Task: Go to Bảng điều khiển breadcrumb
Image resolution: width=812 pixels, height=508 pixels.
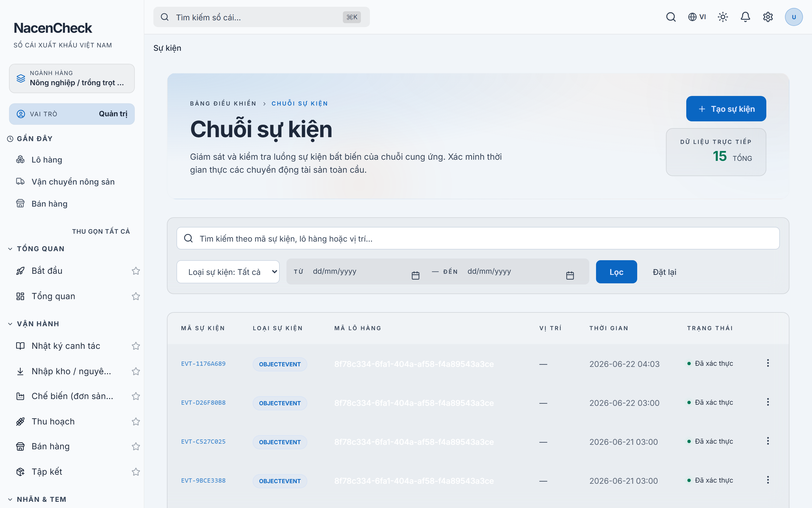Action: pyautogui.click(x=223, y=104)
